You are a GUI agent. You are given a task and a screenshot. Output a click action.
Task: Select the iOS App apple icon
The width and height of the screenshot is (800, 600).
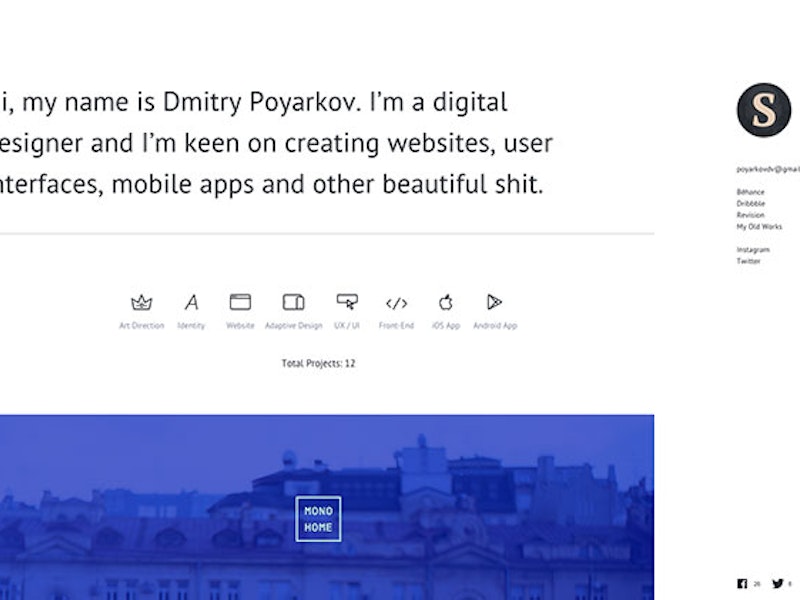[446, 303]
